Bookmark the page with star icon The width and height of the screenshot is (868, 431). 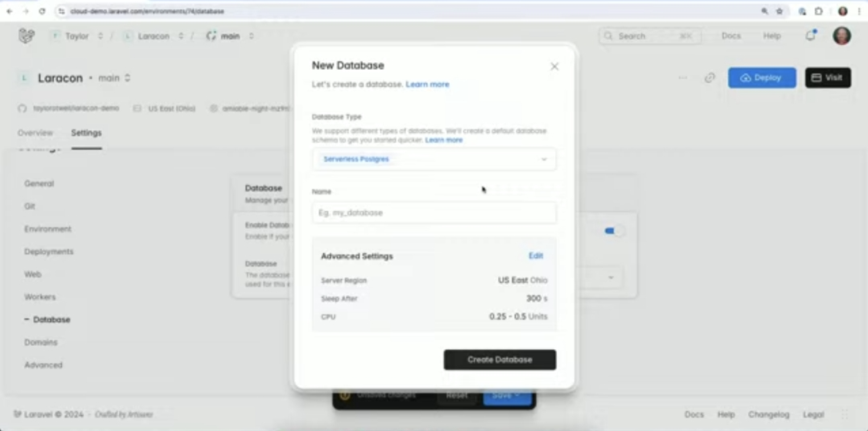[x=779, y=11]
